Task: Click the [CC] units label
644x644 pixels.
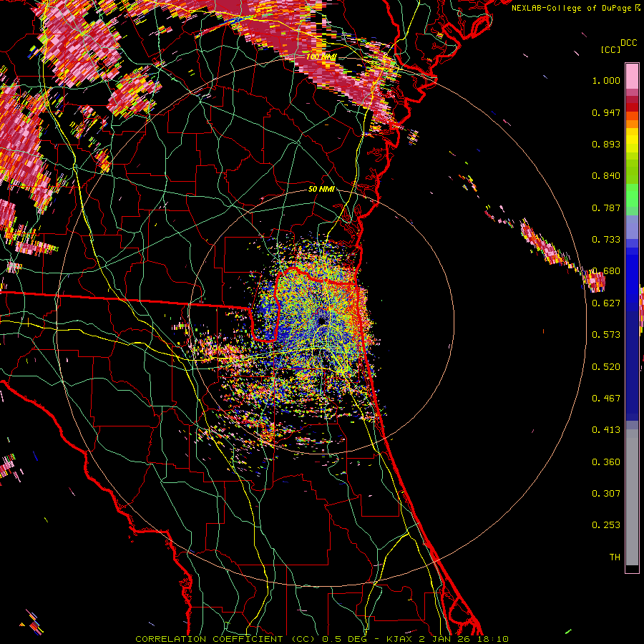Action: [x=610, y=49]
